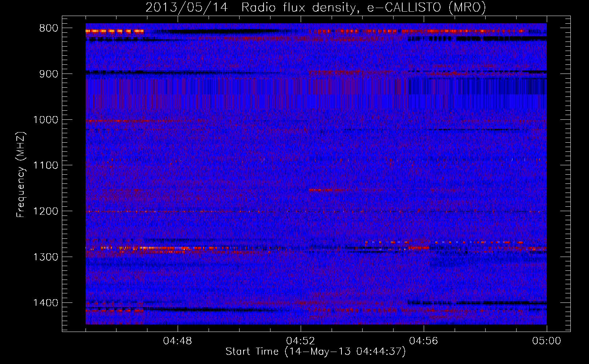This screenshot has width=589, height=364.
Task: Select the 1300 frequency axis label
Action: click(46, 257)
